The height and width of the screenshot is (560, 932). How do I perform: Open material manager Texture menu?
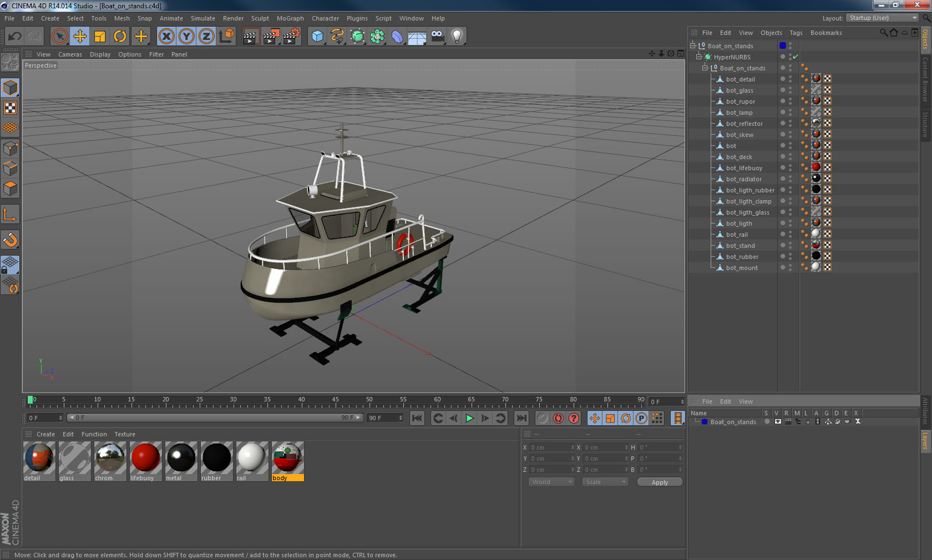pos(125,434)
